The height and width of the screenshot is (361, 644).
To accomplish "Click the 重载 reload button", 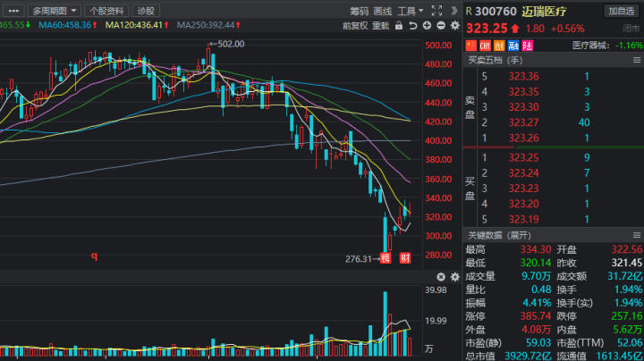I will (x=381, y=26).
